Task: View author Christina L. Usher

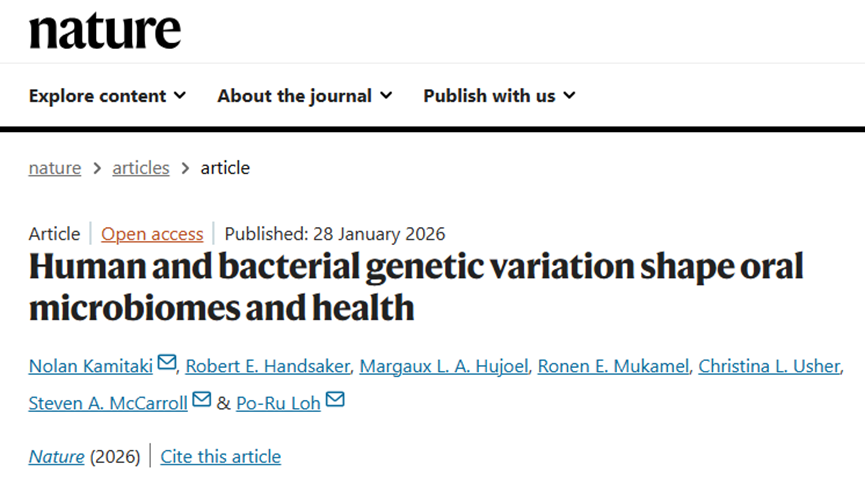Action: pos(769,366)
